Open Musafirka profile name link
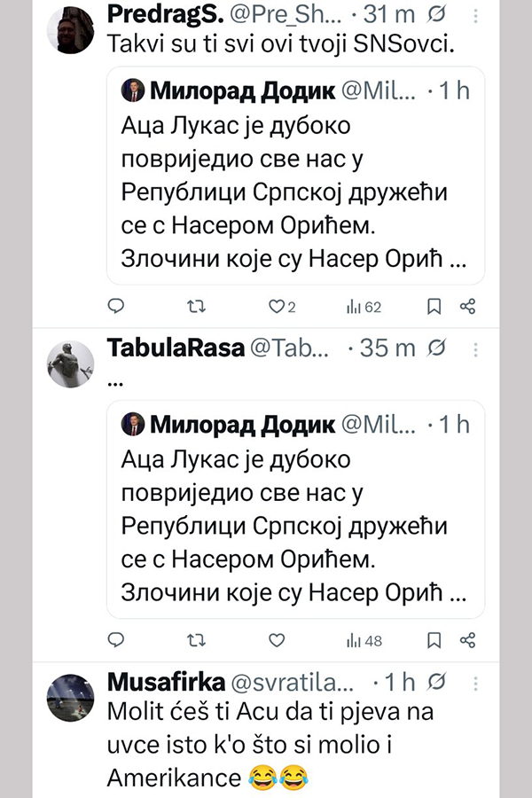The width and height of the screenshot is (532, 798). [165, 681]
